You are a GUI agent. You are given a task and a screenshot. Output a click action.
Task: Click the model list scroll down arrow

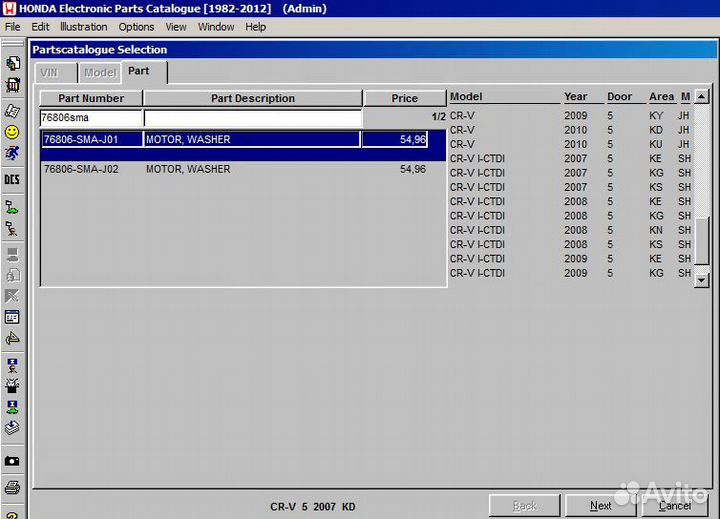click(x=702, y=281)
